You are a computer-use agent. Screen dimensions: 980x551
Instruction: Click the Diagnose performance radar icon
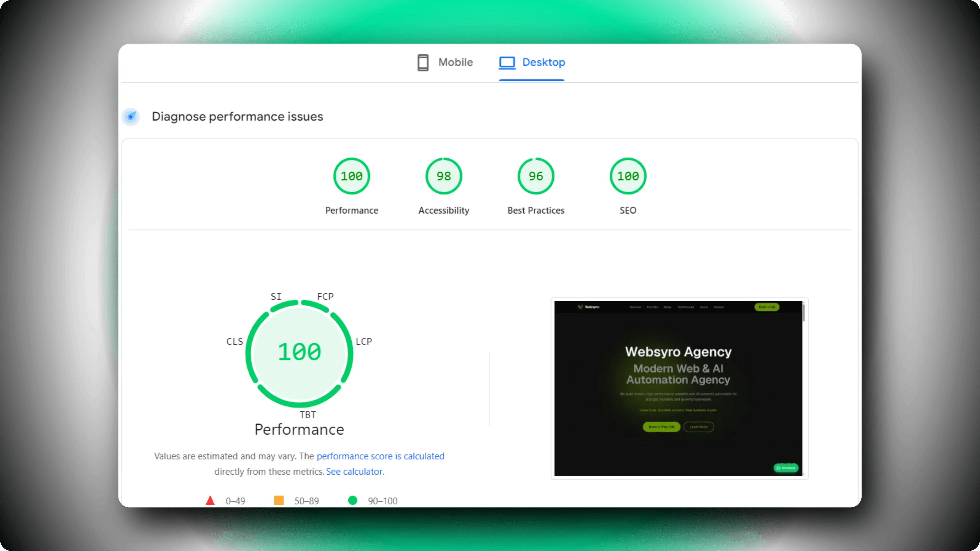click(131, 116)
